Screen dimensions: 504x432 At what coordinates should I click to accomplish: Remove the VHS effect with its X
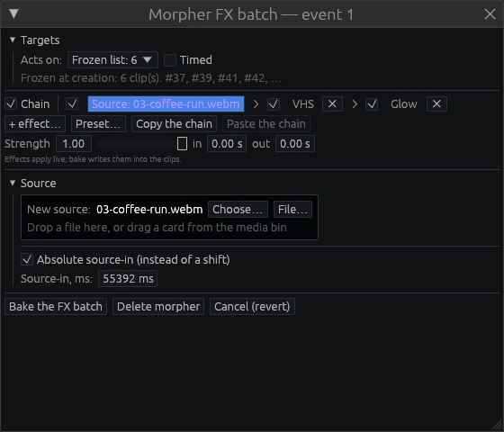(332, 103)
